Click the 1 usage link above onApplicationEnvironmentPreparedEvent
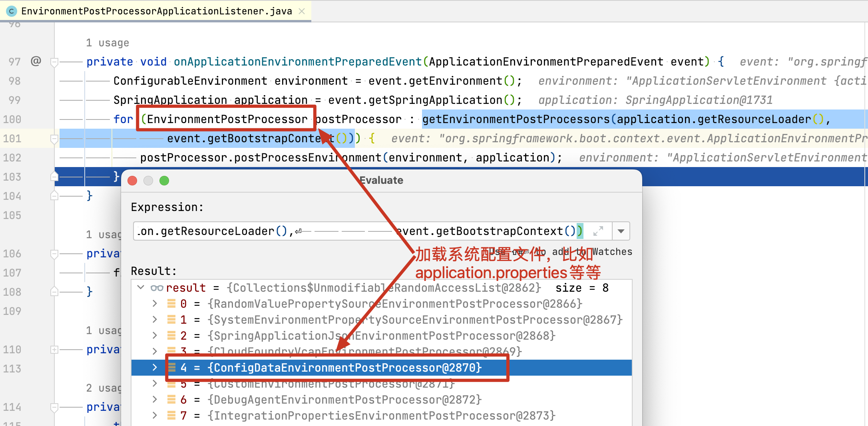Image resolution: width=868 pixels, height=426 pixels. click(x=108, y=42)
